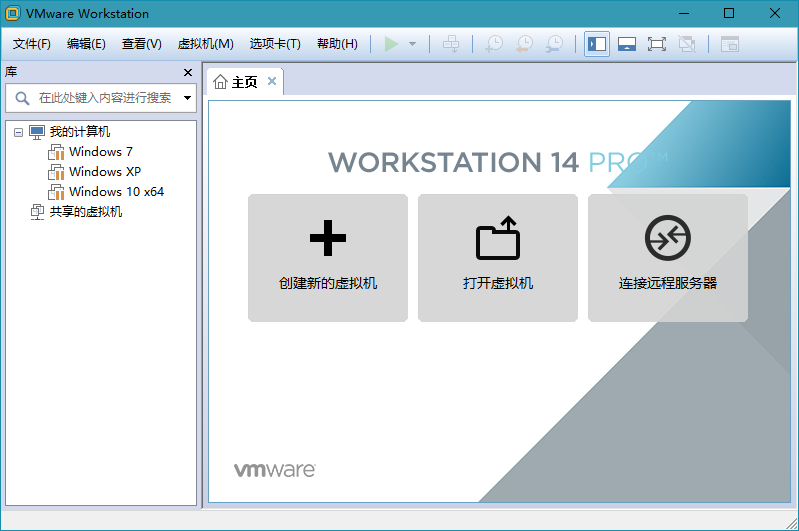
Task: Click the open virtual machine tile
Action: [x=498, y=257]
